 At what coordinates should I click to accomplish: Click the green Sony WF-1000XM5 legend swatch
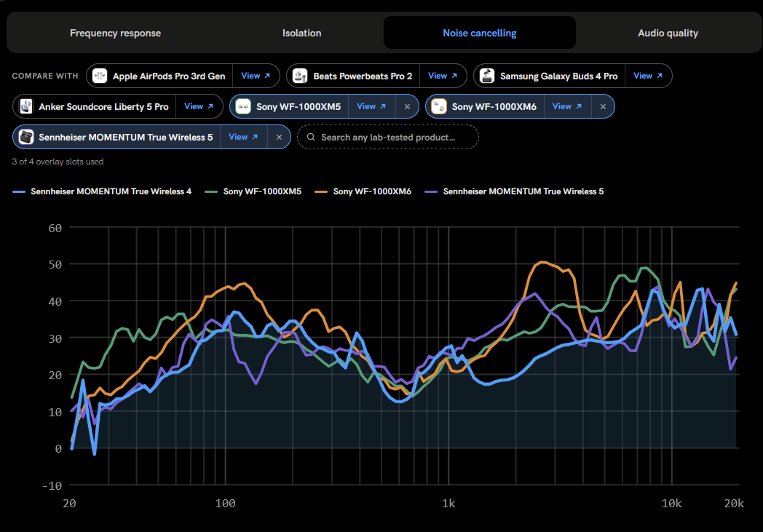click(x=211, y=191)
